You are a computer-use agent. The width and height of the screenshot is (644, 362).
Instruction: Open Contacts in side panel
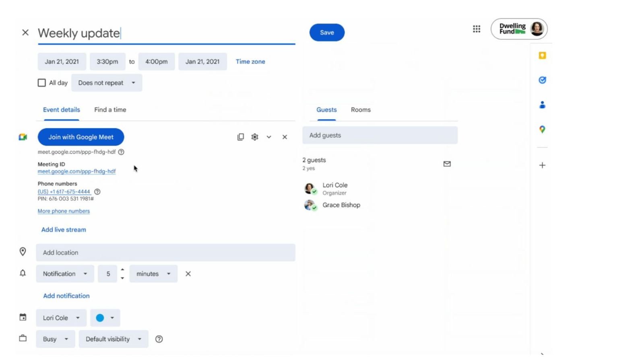(542, 105)
